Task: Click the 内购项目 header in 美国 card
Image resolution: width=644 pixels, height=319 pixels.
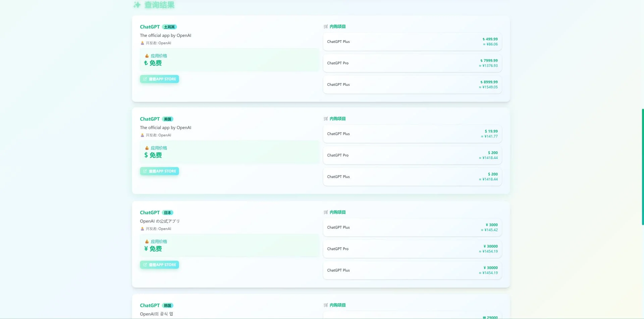Action: point(337,119)
